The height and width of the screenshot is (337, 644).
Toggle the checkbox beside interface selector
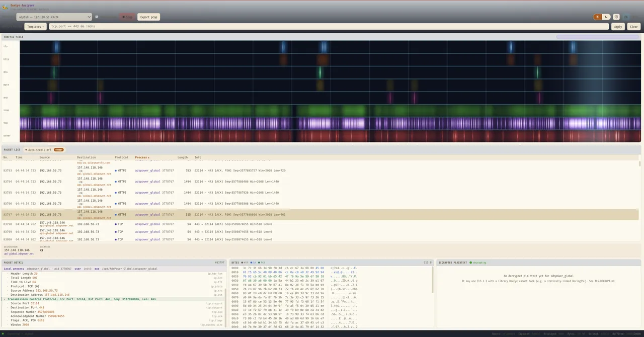click(97, 17)
